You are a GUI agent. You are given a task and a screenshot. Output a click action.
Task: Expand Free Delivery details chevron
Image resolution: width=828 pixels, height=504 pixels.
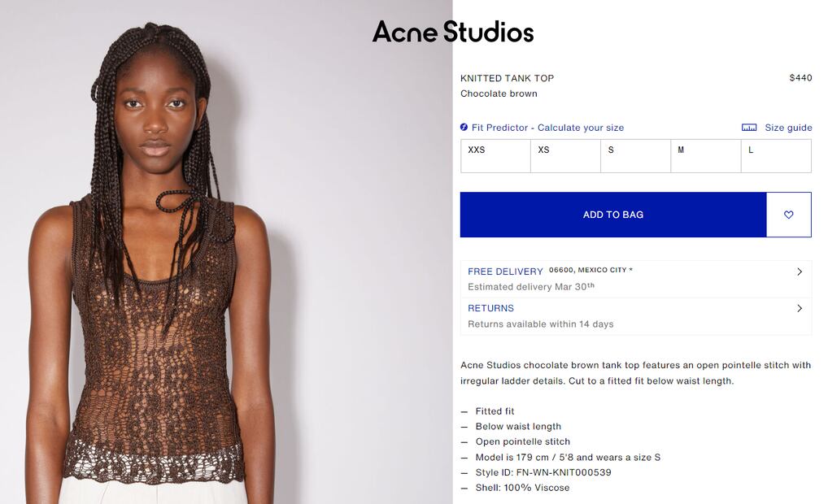point(800,272)
